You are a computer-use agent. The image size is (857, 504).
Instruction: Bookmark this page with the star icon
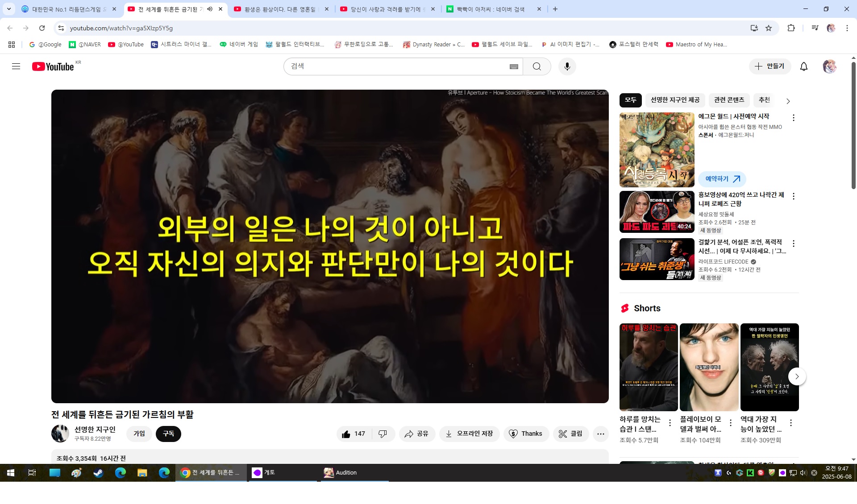click(769, 28)
